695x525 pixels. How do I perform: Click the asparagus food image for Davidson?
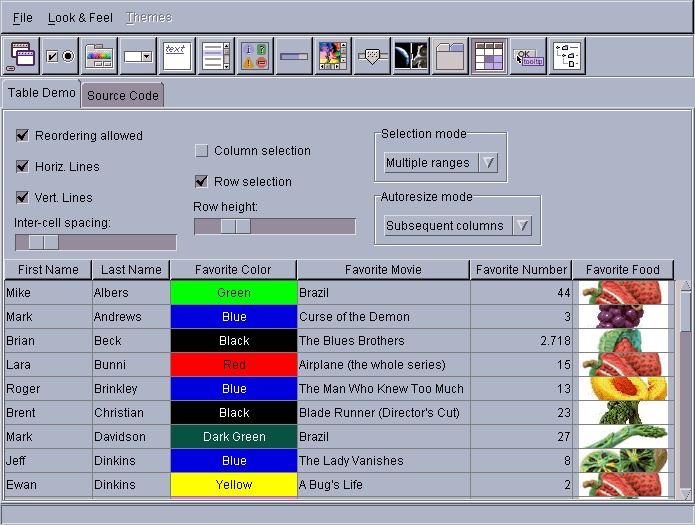623,436
